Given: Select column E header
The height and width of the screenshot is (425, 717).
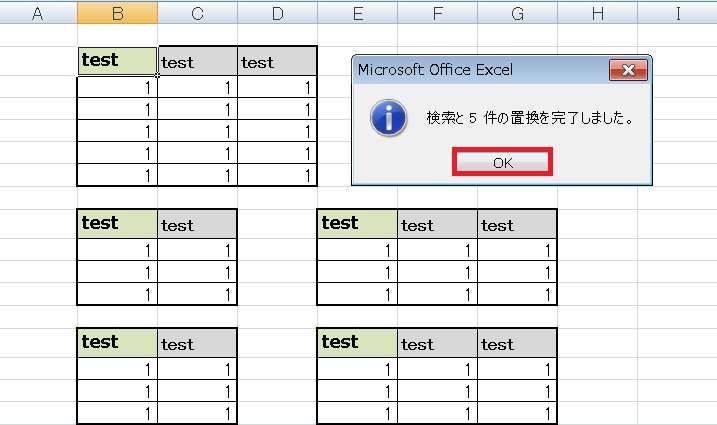Looking at the screenshot, I should point(357,13).
